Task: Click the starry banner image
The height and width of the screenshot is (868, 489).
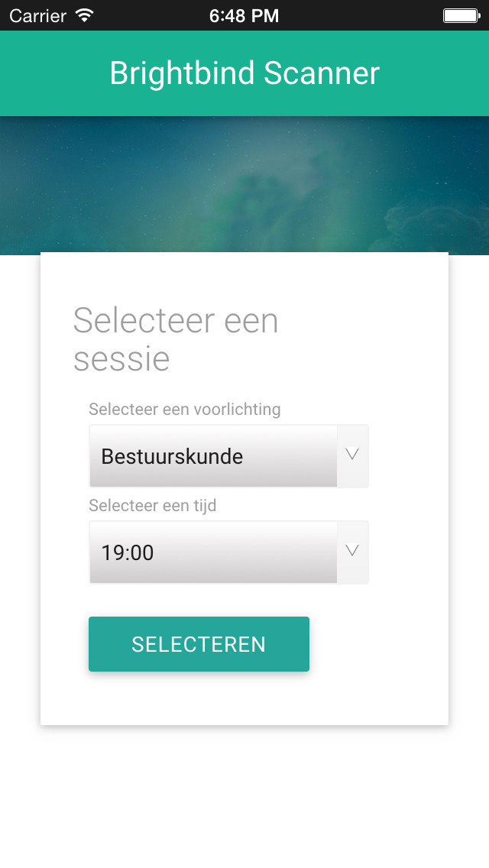Action: [x=244, y=185]
